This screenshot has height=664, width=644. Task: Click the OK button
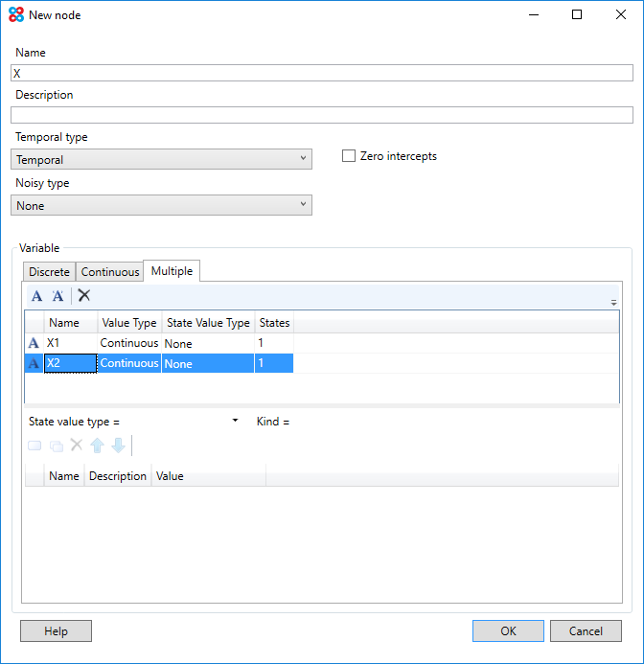tap(509, 631)
